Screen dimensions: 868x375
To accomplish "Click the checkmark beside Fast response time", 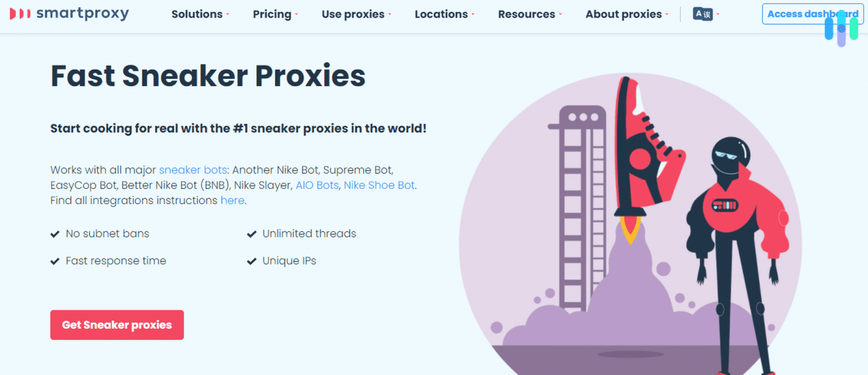I will 55,261.
